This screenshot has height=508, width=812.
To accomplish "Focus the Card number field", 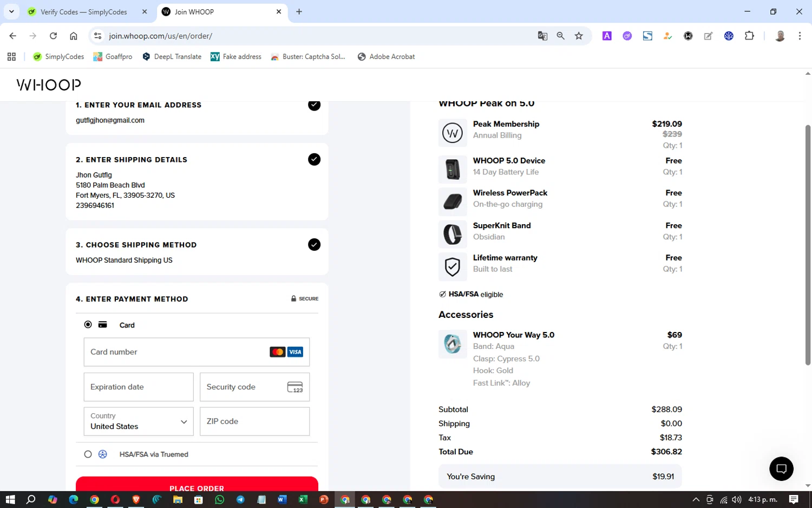I will [197, 352].
